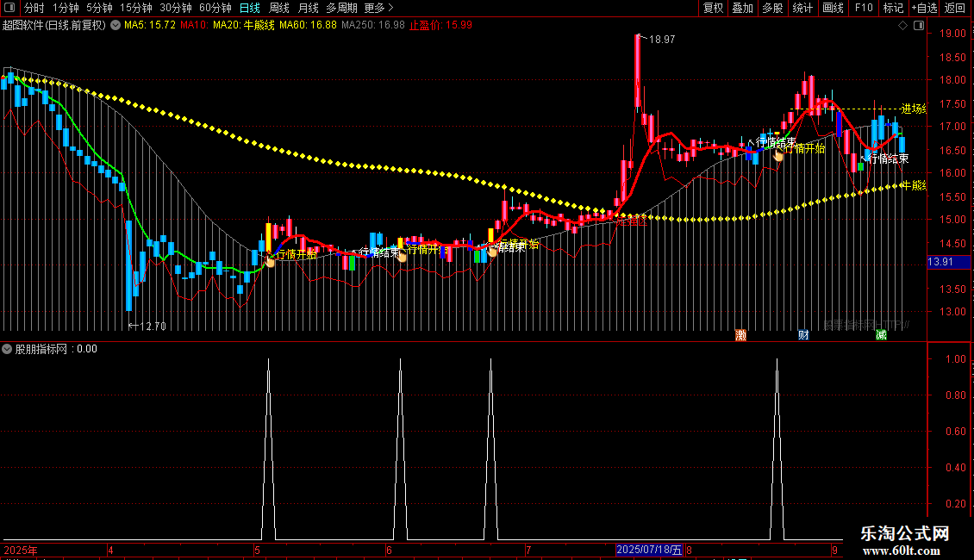Click month 5 on the time axis
This screenshot has height=560, width=974.
tap(257, 550)
